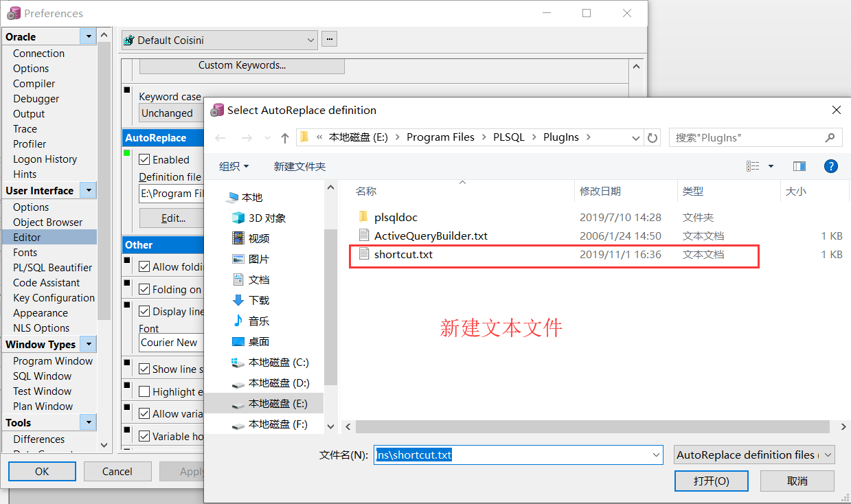This screenshot has height=504, width=851.
Task: Open the 组织 menu
Action: click(x=234, y=166)
